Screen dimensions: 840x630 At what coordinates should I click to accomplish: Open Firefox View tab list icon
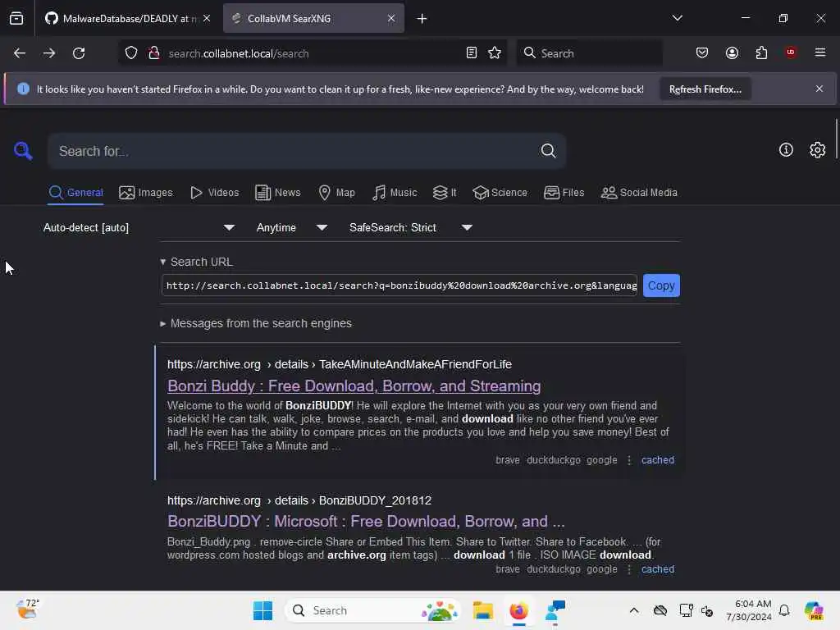point(16,18)
